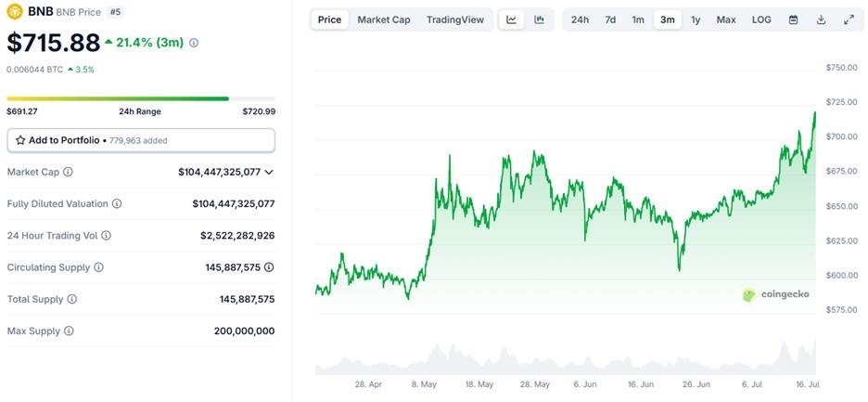This screenshot has height=402, width=868.
Task: Click the Market Cap info icon
Action: tap(68, 172)
